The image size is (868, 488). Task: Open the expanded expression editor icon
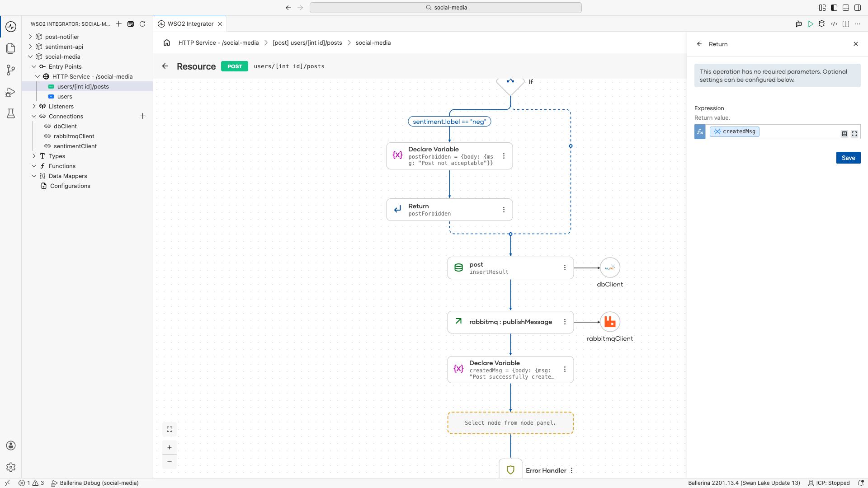[854, 134]
